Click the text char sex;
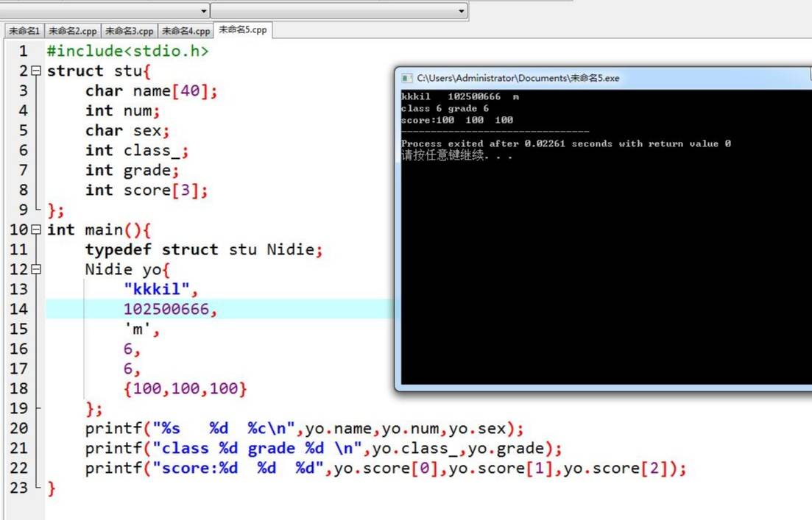812x520 pixels. point(127,130)
